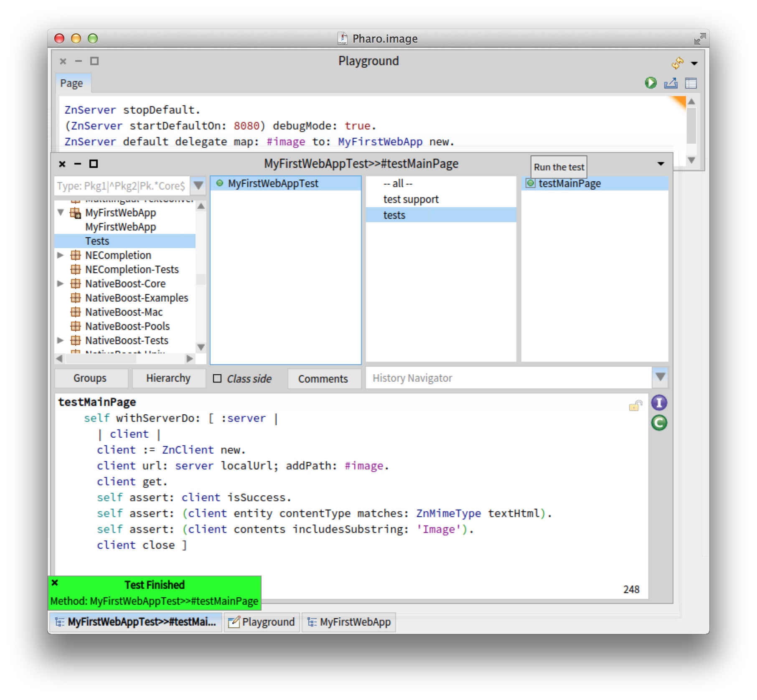Click the green Do it and go play icon

(x=650, y=83)
